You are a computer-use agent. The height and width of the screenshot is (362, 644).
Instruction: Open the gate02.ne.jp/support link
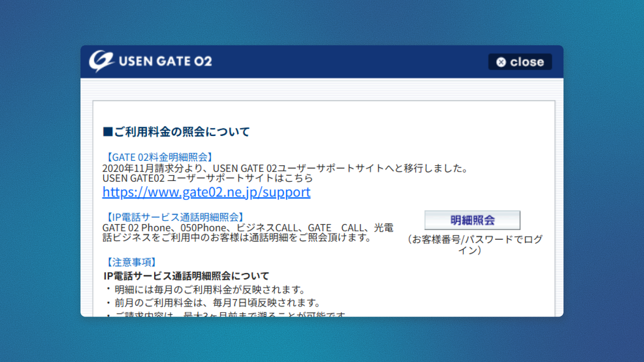click(x=206, y=192)
